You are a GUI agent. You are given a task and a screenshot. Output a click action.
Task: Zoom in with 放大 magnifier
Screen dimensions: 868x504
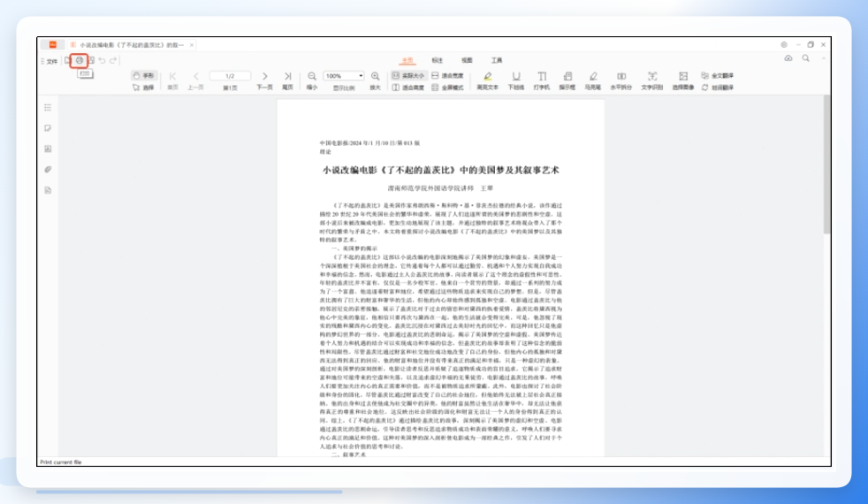tap(376, 80)
